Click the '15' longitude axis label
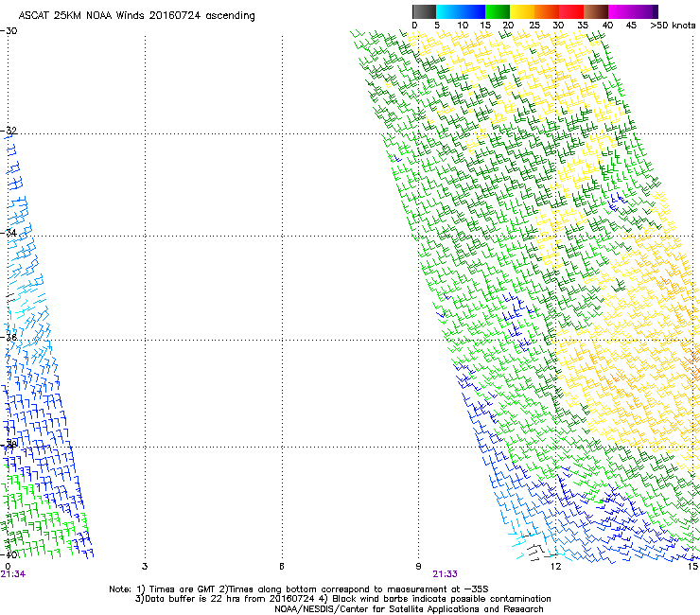This screenshot has width=700, height=615. point(692,567)
